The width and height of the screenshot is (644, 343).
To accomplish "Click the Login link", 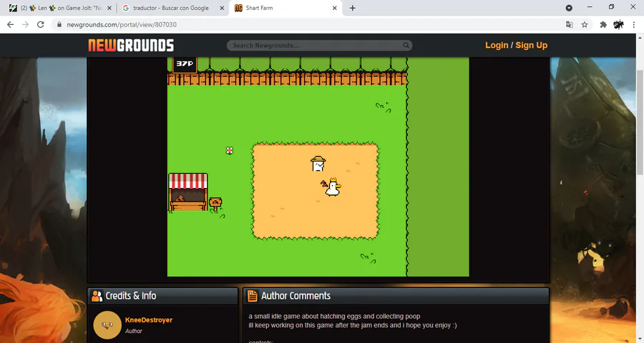I will click(x=497, y=45).
